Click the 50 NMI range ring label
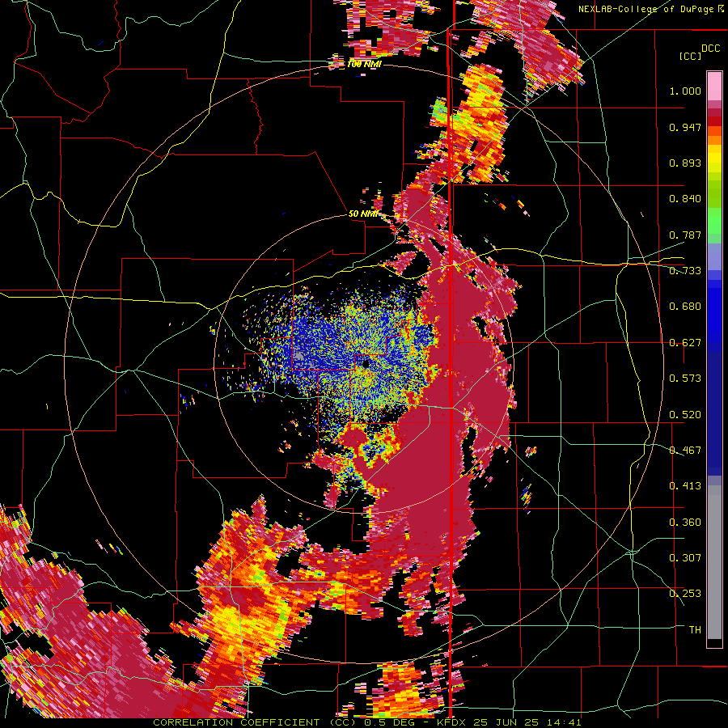The width and height of the screenshot is (728, 728). [x=363, y=214]
